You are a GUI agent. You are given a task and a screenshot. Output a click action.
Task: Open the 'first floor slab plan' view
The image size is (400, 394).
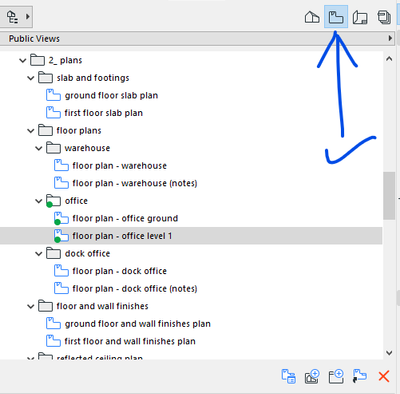104,113
